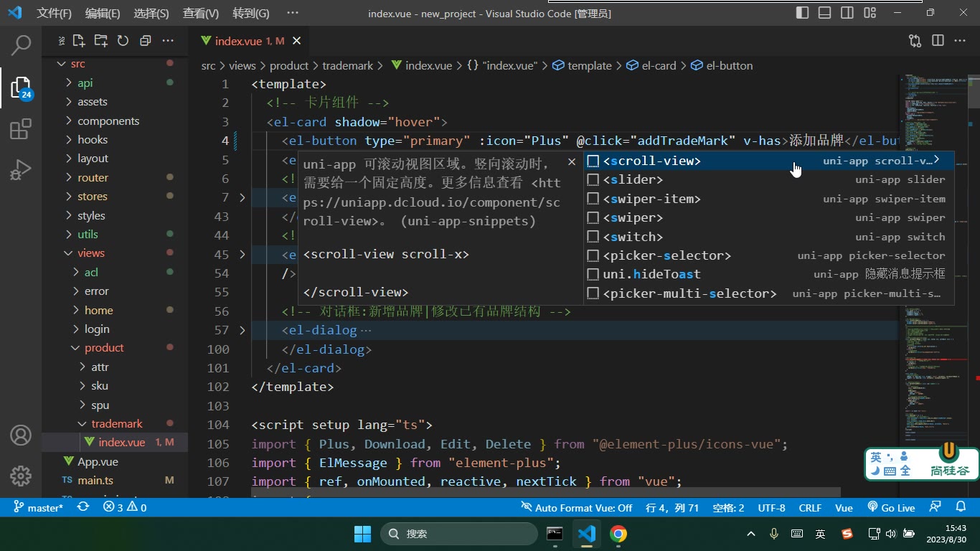Open the terminal app on taskbar
The height and width of the screenshot is (551, 980).
point(555,534)
